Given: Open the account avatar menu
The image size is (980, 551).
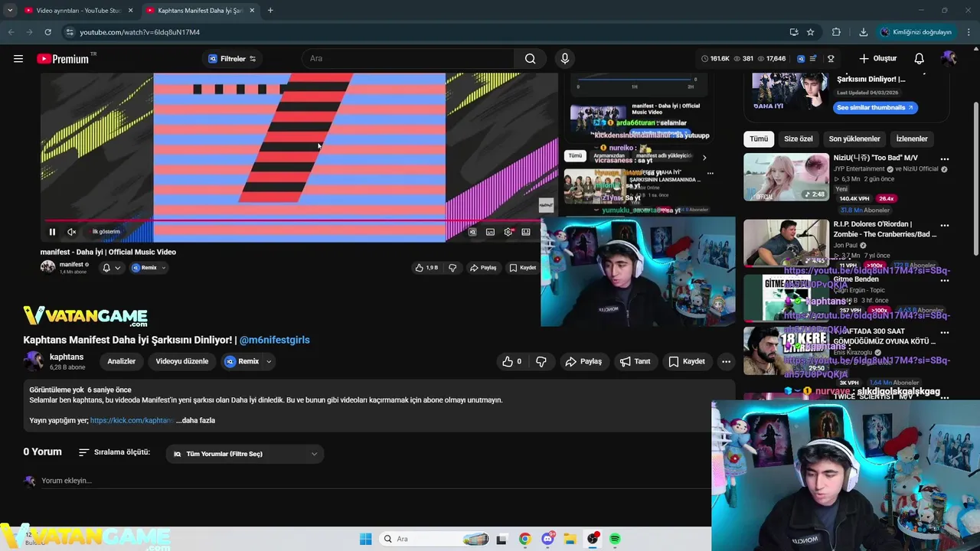Looking at the screenshot, I should pyautogui.click(x=949, y=59).
